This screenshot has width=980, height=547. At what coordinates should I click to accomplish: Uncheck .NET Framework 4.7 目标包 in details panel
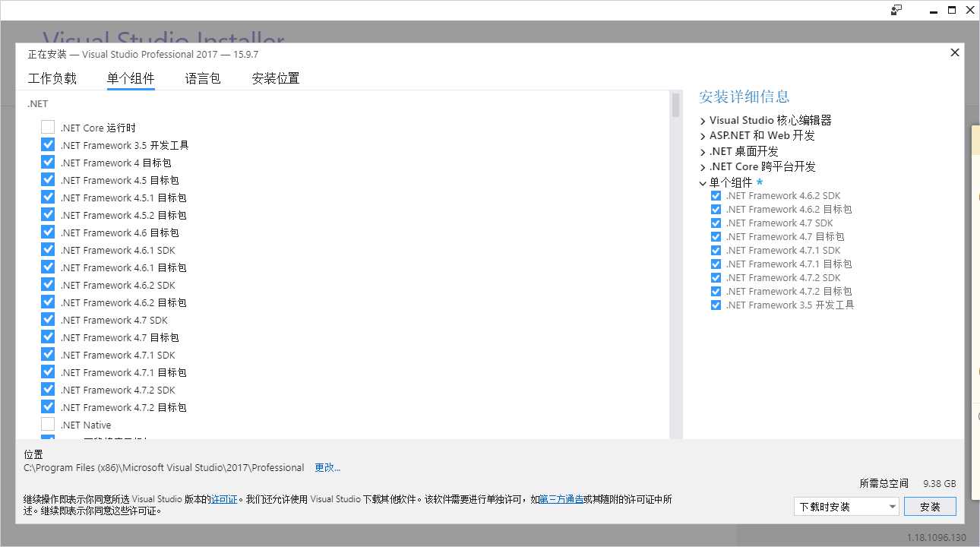tap(716, 236)
